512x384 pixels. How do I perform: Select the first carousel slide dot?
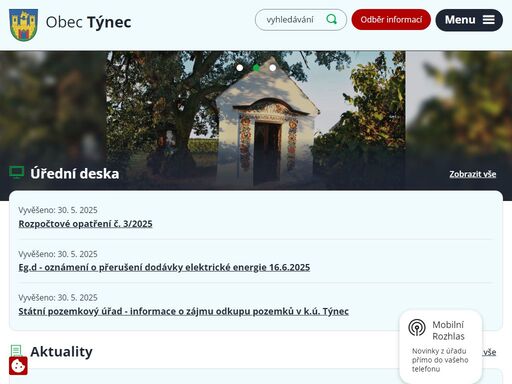click(x=240, y=68)
